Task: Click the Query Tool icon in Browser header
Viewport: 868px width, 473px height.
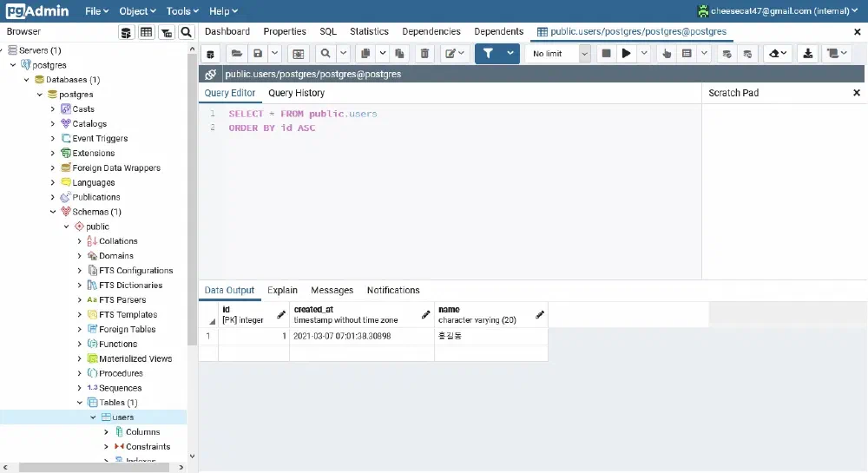Action: 126,33
